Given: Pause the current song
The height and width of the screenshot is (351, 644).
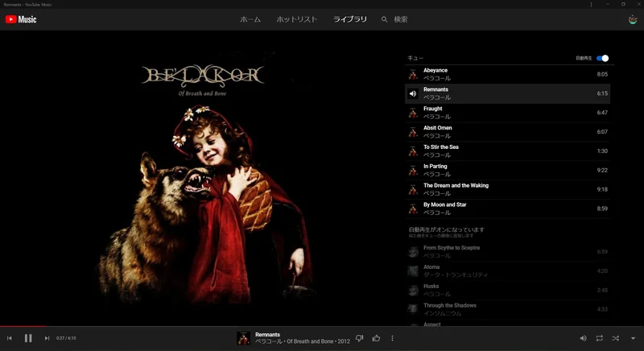Looking at the screenshot, I should pyautogui.click(x=28, y=338).
